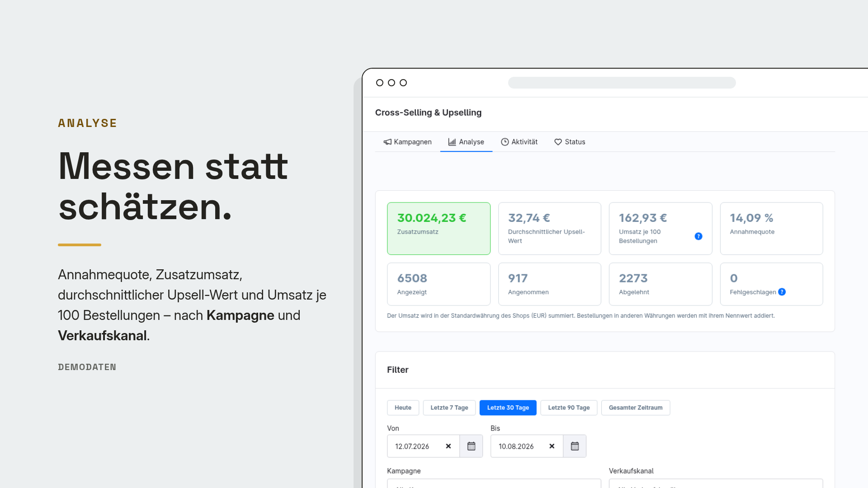
Task: Choose Letzte 90 Tage filter
Action: pos(569,408)
